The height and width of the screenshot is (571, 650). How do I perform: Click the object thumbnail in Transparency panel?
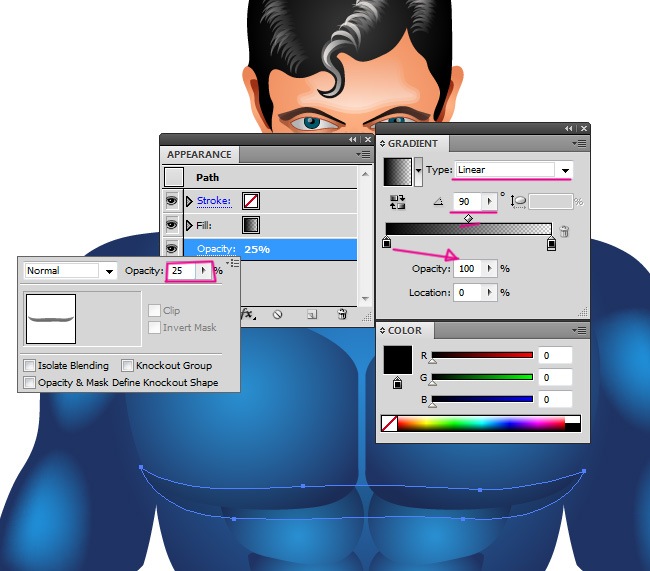tap(51, 319)
